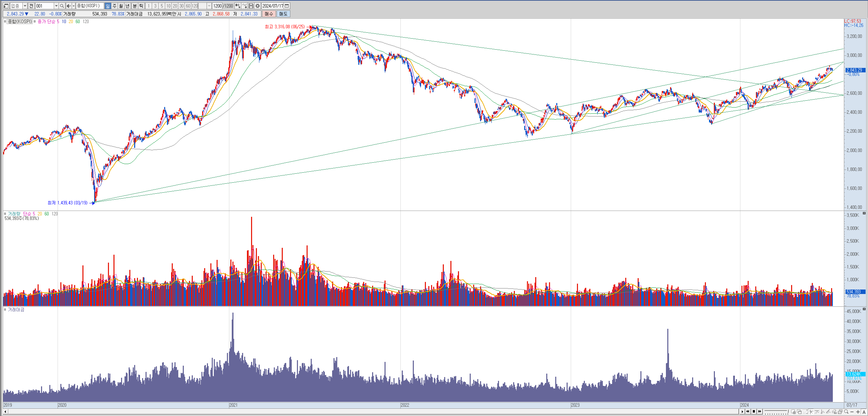868x416 pixels.
Task: Collapse volume panel using its corner button
Action: pos(864,213)
